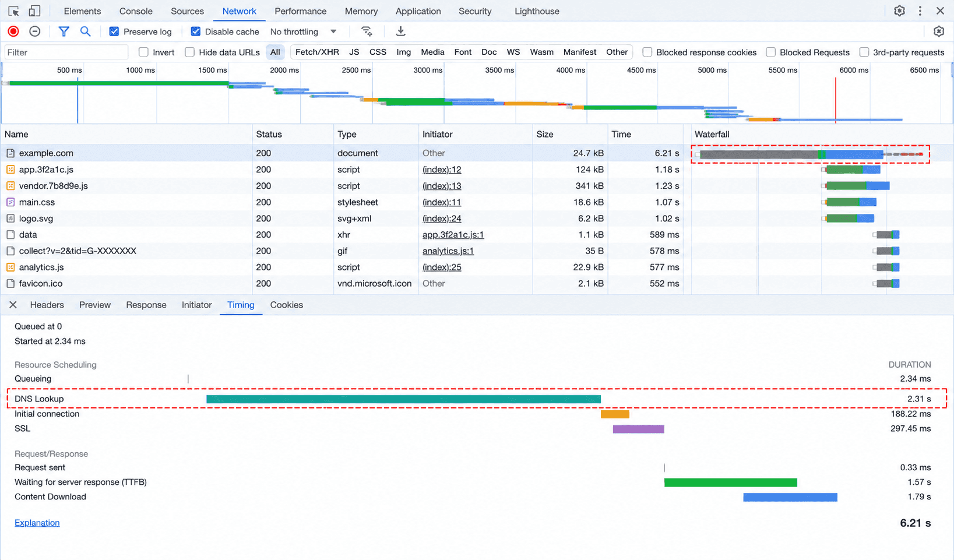Click the vendor.7b8d9e.js script icon
This screenshot has width=954, height=560.
pos(10,186)
